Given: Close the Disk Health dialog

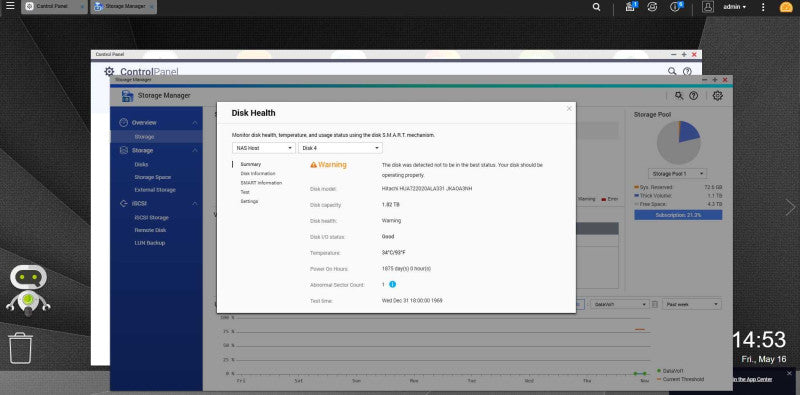Looking at the screenshot, I should click(x=569, y=108).
